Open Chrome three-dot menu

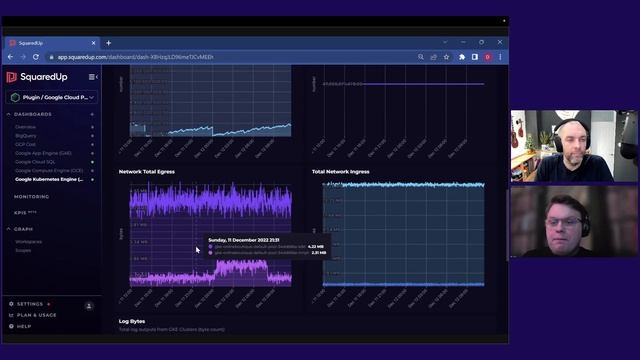500,57
